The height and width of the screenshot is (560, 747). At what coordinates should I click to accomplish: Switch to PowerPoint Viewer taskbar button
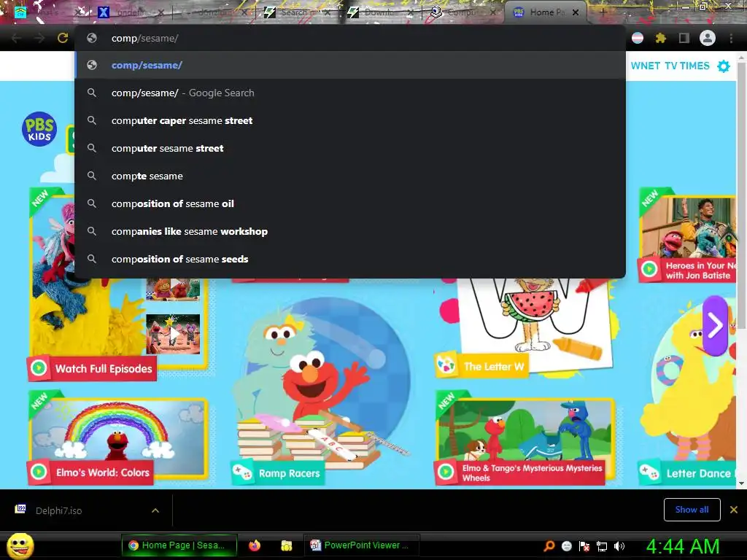coord(361,545)
